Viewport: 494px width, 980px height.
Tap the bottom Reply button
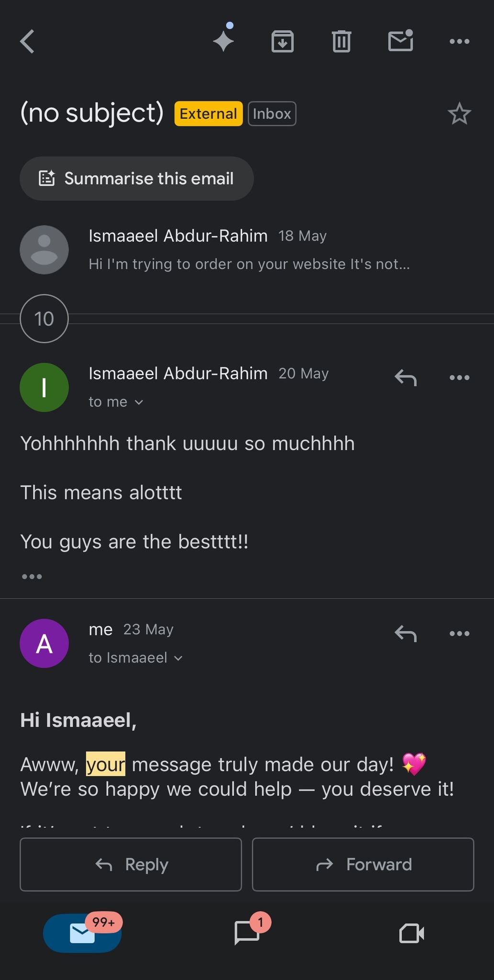131,865
